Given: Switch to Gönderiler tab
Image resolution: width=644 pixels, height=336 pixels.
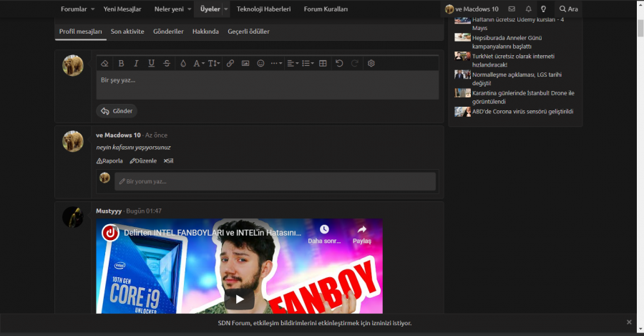Looking at the screenshot, I should click(x=168, y=32).
